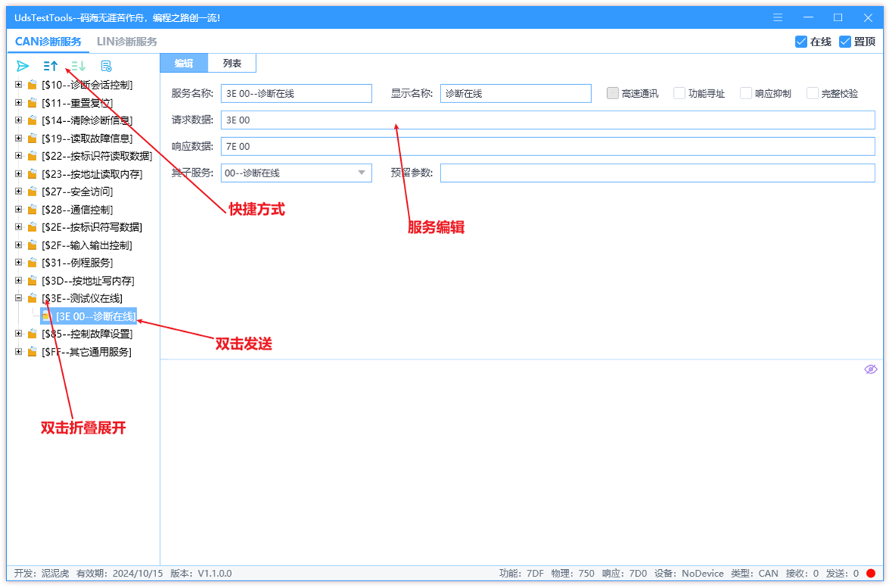This screenshot has width=889, height=588.
Task: Expand the $28--通信控制 node
Action: [18, 209]
